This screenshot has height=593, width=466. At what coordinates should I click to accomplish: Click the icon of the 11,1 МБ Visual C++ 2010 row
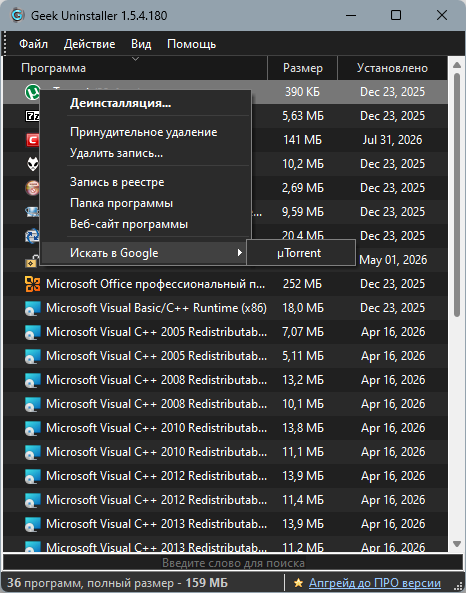click(33, 452)
